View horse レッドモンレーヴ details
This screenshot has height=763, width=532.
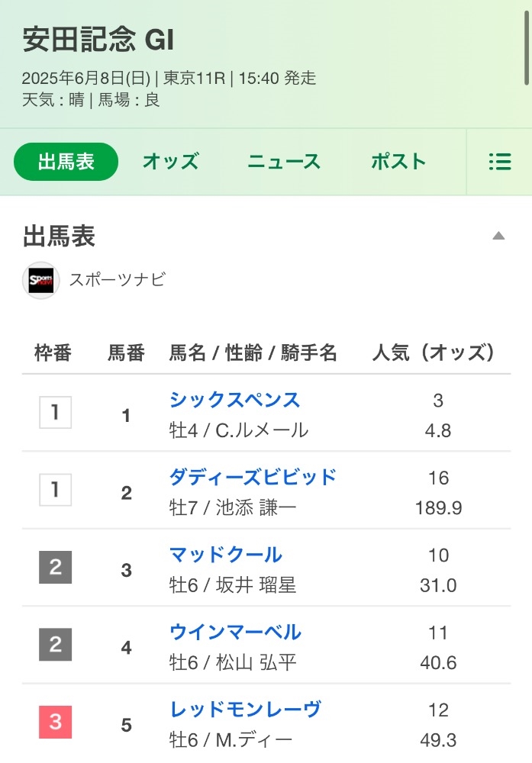click(x=244, y=710)
